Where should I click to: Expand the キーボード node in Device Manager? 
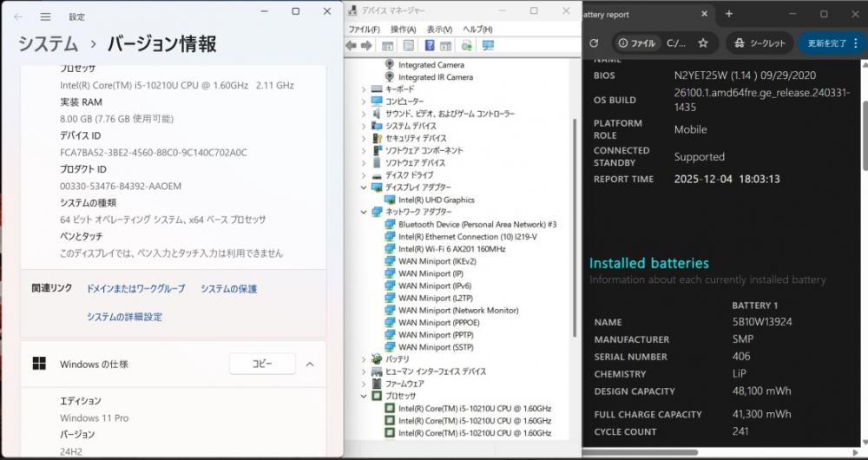point(364,89)
